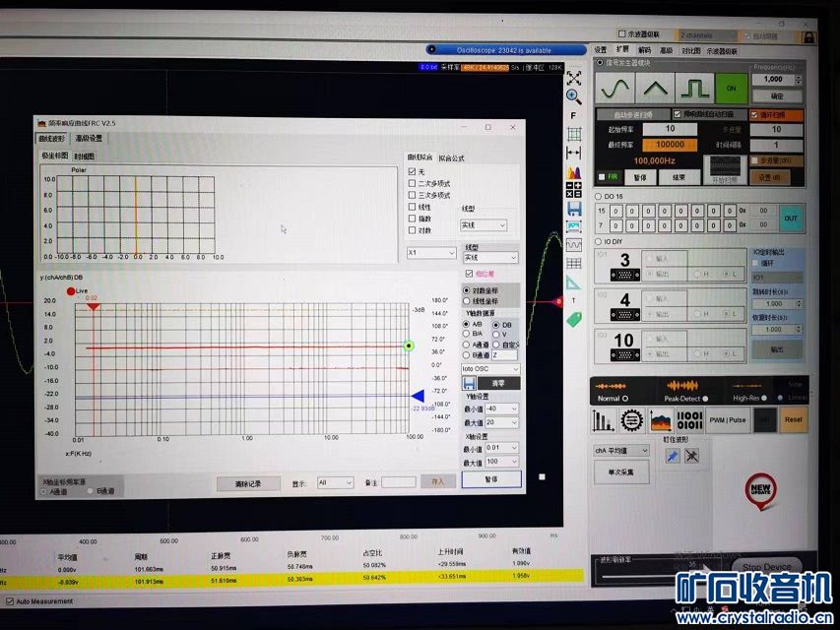Tick the 三次多项式 fitting checkbox
Image resolution: width=840 pixels, height=630 pixels.
pos(412,195)
